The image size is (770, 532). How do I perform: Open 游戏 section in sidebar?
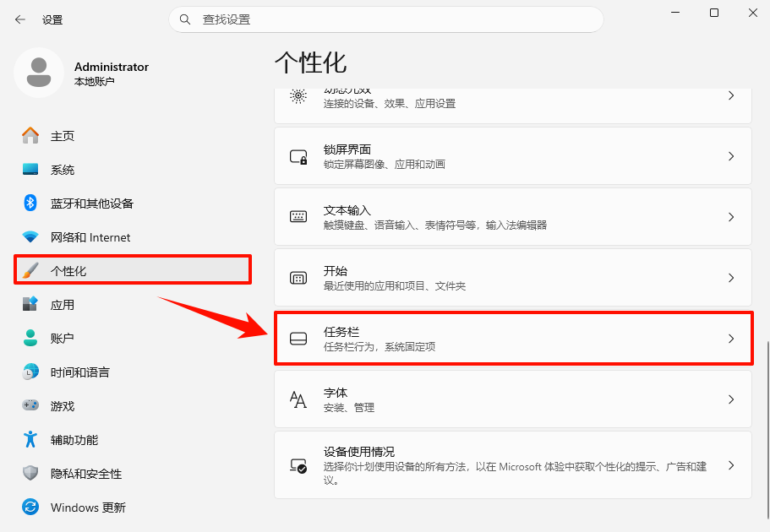(133, 406)
